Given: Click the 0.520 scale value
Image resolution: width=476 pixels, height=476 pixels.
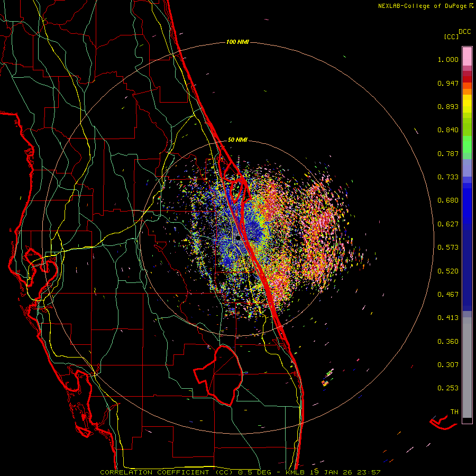Looking at the screenshot, I should point(448,271).
